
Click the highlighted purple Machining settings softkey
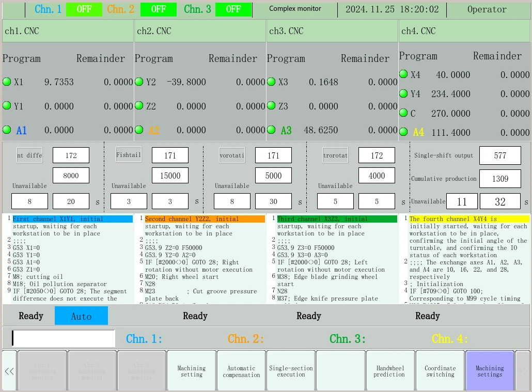click(490, 371)
